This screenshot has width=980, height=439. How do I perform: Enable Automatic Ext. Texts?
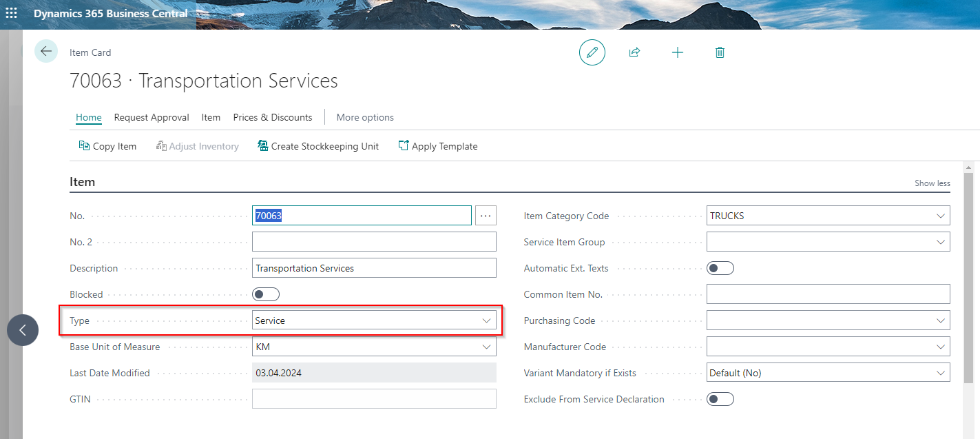tap(720, 267)
